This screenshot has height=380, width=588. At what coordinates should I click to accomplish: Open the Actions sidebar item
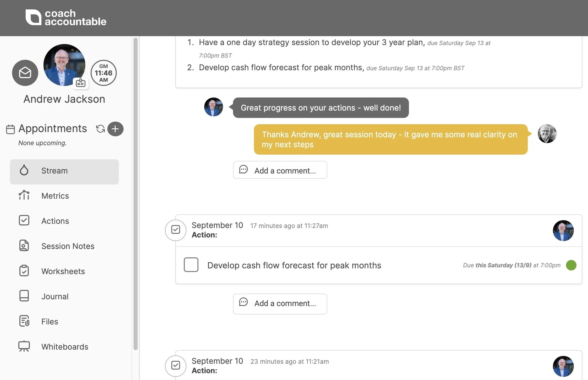tap(55, 221)
